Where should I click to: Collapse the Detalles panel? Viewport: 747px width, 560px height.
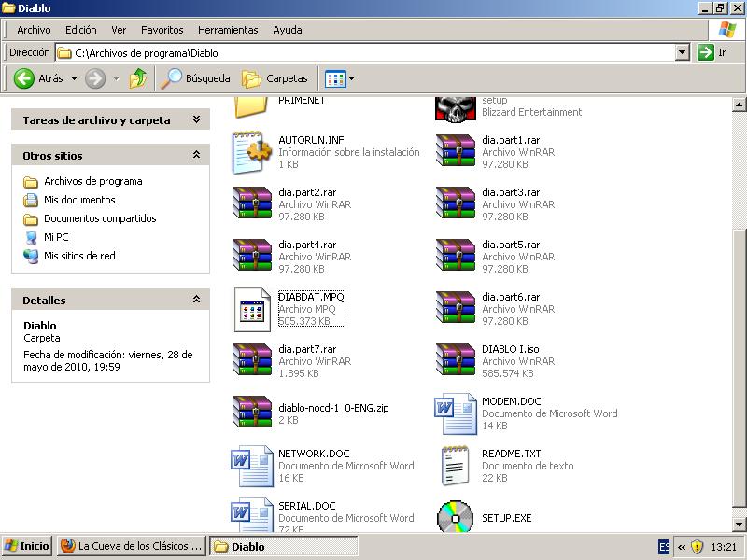196,300
